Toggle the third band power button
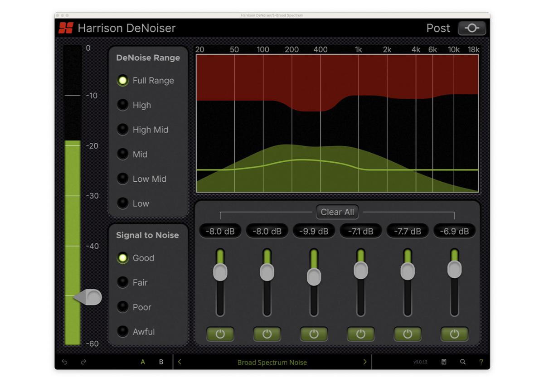544x392 pixels. pyautogui.click(x=314, y=334)
